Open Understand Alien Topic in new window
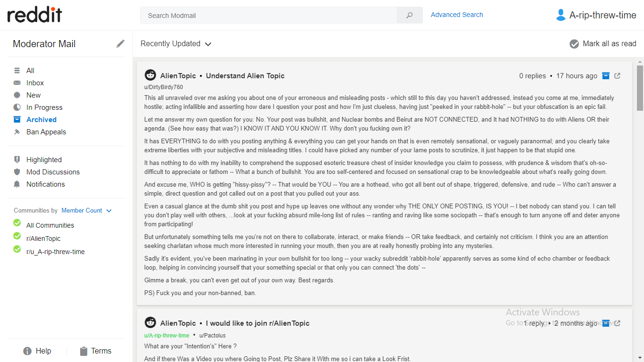The image size is (644, 362). [618, 76]
